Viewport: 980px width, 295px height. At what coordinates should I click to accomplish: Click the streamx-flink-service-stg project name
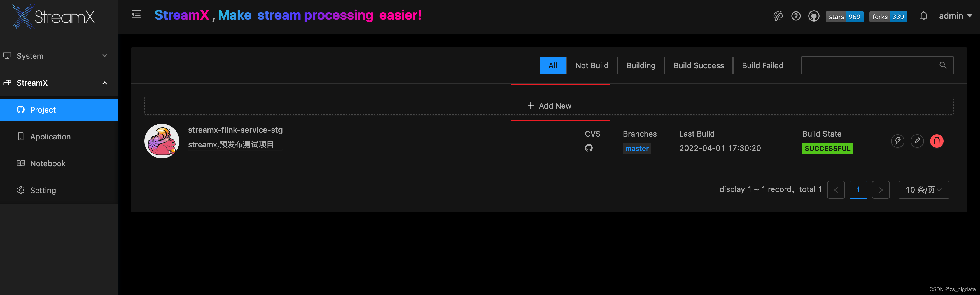click(235, 130)
